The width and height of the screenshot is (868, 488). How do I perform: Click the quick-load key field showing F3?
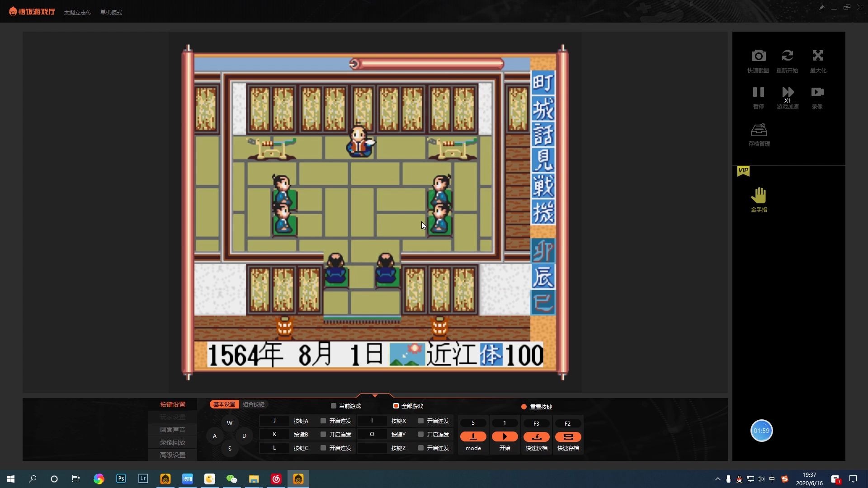pos(536,423)
